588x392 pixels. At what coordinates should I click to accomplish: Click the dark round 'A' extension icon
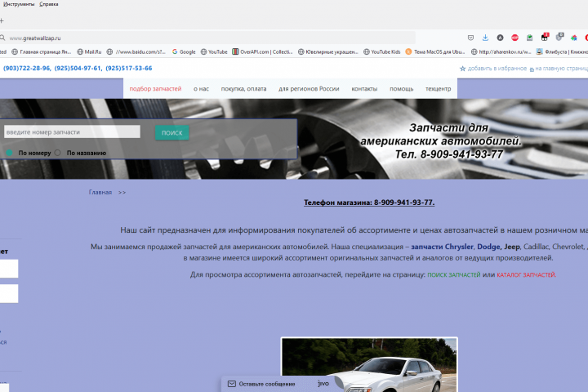tap(500, 38)
